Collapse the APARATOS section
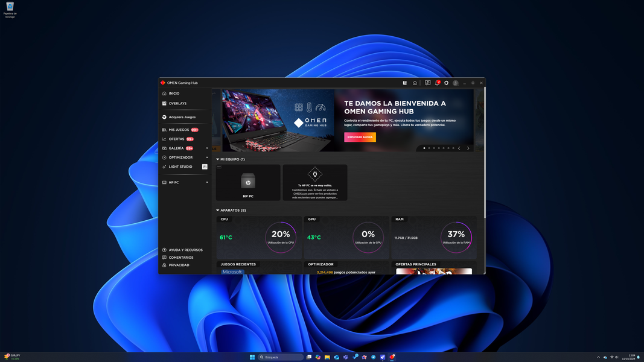The width and height of the screenshot is (644, 362). click(x=218, y=210)
